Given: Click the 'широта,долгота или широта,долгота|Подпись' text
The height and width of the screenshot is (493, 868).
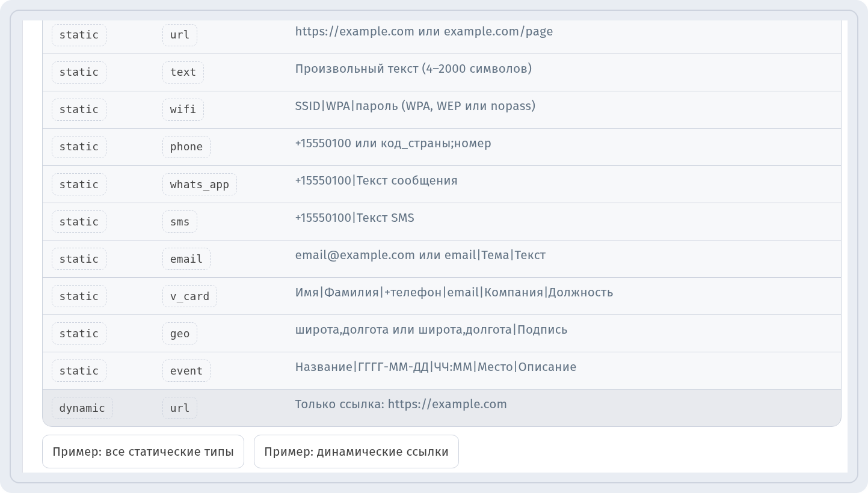Looking at the screenshot, I should coord(431,329).
